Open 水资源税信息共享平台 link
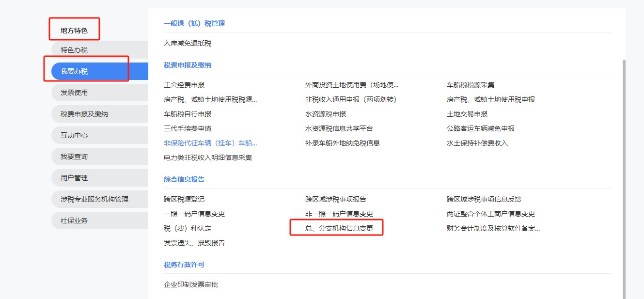The height and width of the screenshot is (299, 644). [339, 128]
